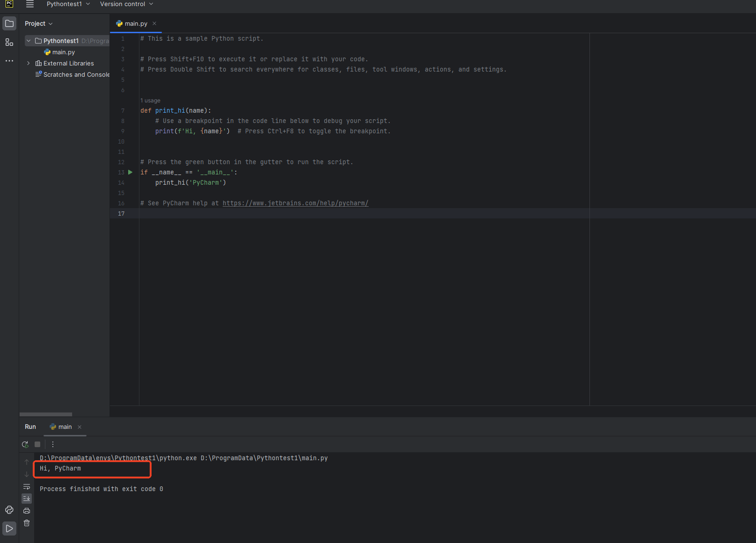Select the main tab in Run panel

click(64, 427)
